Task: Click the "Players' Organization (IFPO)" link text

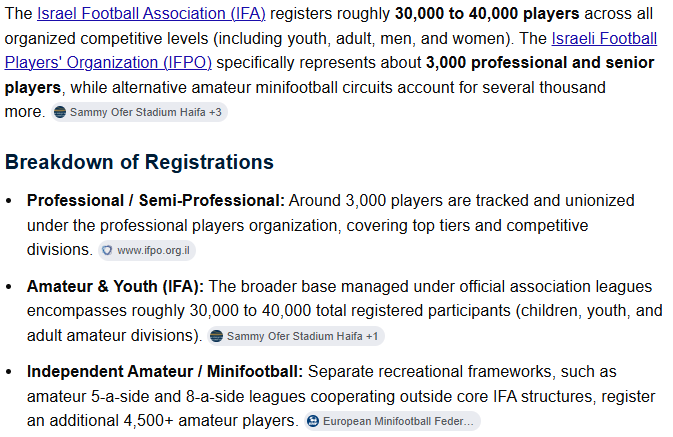Action: click(x=108, y=63)
